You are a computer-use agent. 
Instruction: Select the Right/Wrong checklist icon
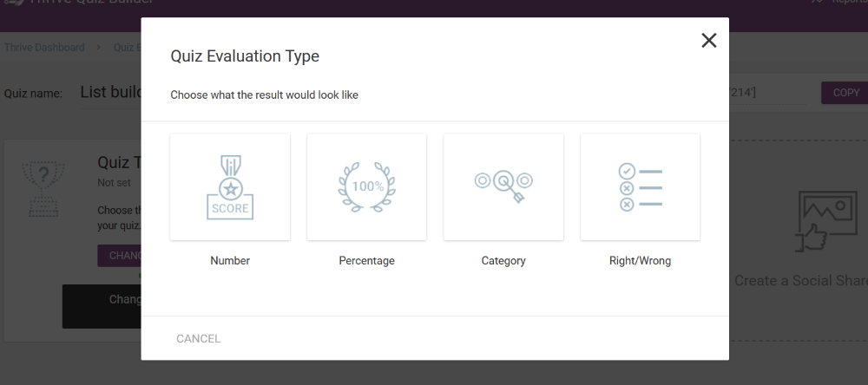(x=640, y=186)
